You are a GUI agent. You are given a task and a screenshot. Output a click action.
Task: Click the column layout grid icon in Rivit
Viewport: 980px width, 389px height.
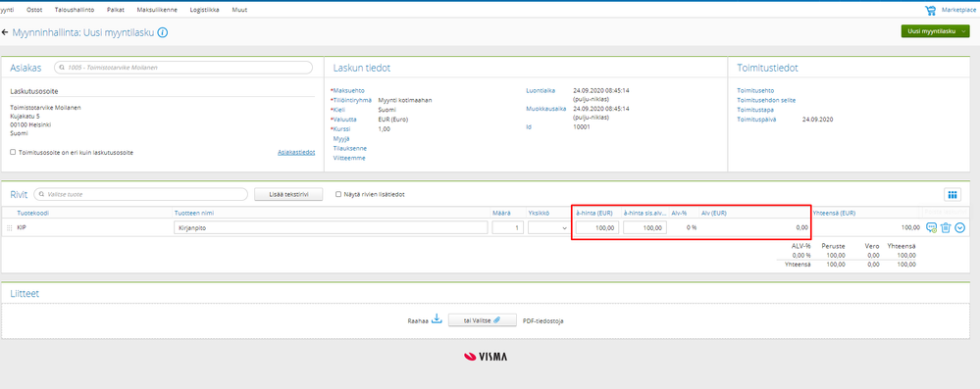point(952,195)
